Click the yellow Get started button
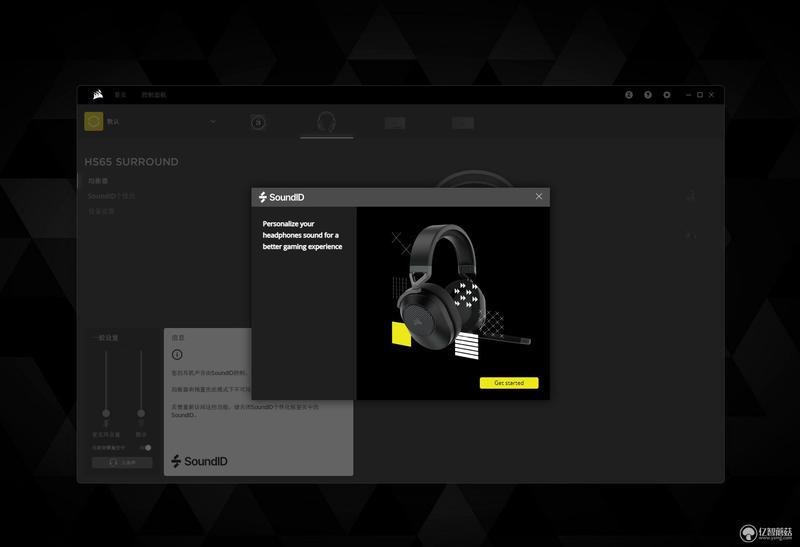The image size is (800, 547). click(x=509, y=383)
